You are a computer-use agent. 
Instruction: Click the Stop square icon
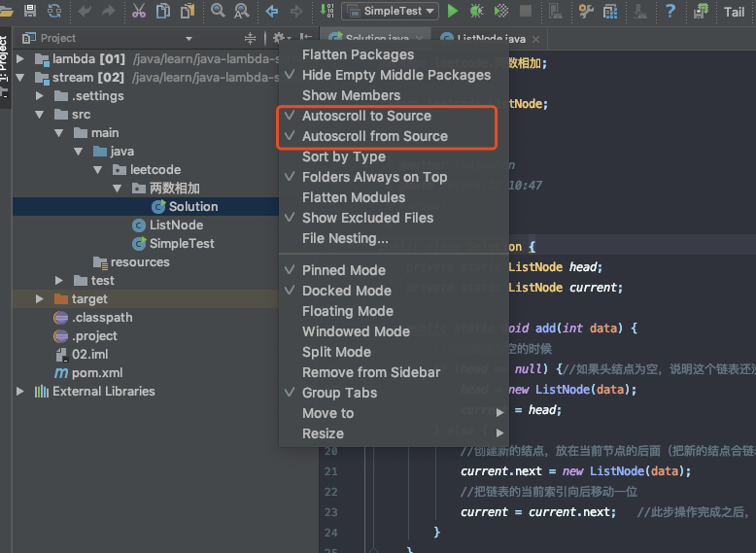tap(526, 11)
